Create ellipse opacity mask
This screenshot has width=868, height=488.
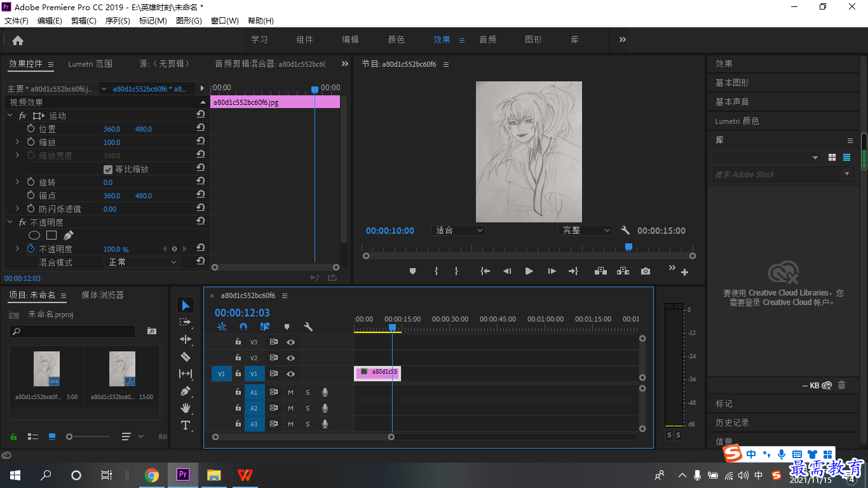[x=34, y=236]
